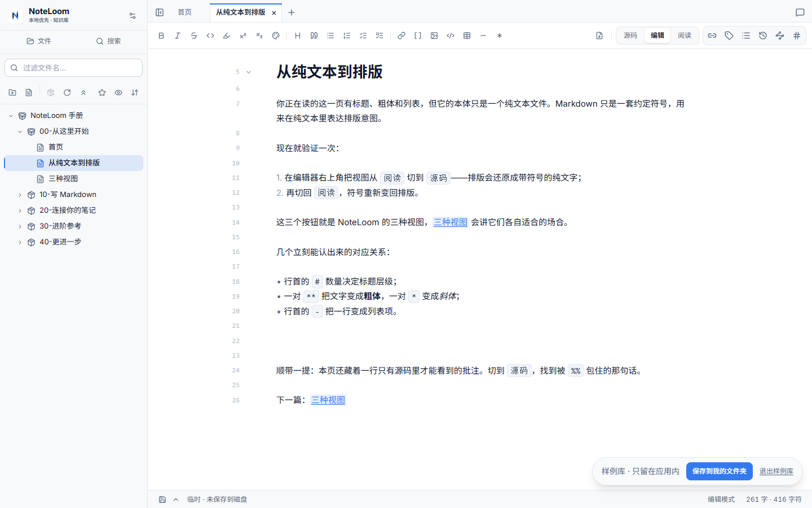812x508 pixels.
Task: Switch to the 首页 tab
Action: (184, 12)
